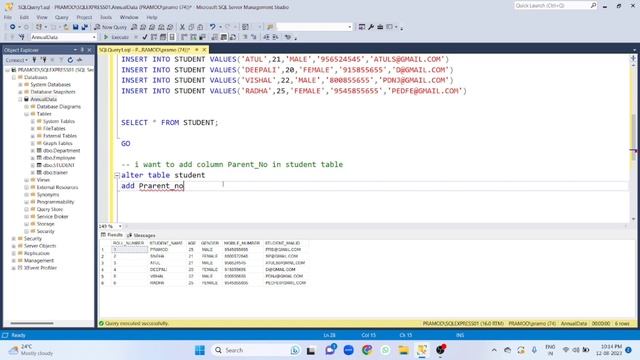This screenshot has height=360, width=640.
Task: Click the Save icon in toolbar
Action: (76, 27)
